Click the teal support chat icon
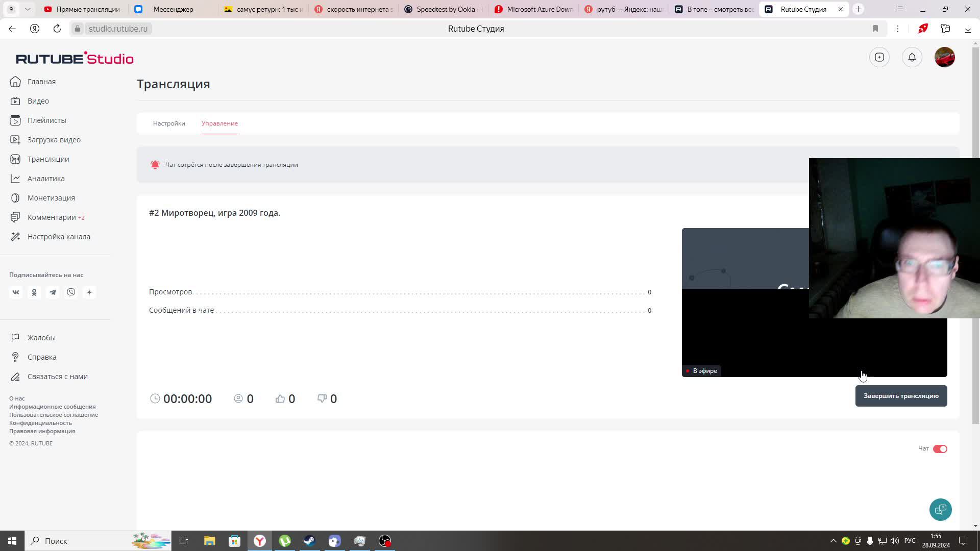980x551 pixels. point(940,509)
